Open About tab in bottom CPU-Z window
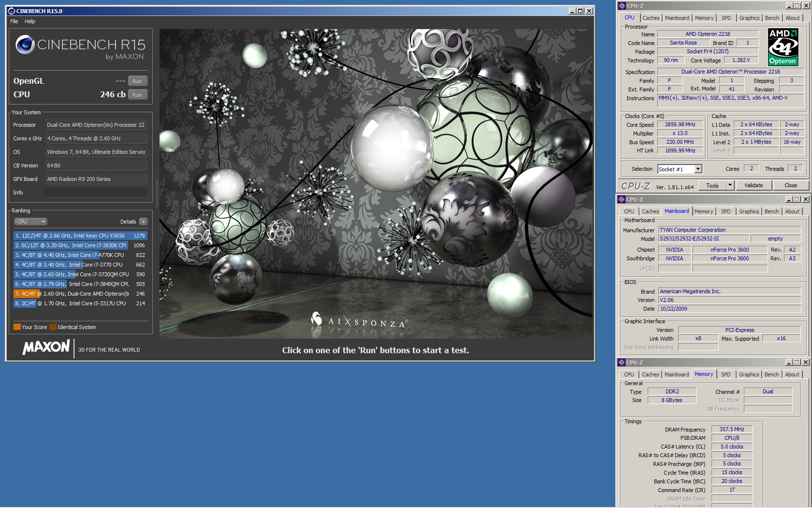This screenshot has height=508, width=812. (792, 374)
